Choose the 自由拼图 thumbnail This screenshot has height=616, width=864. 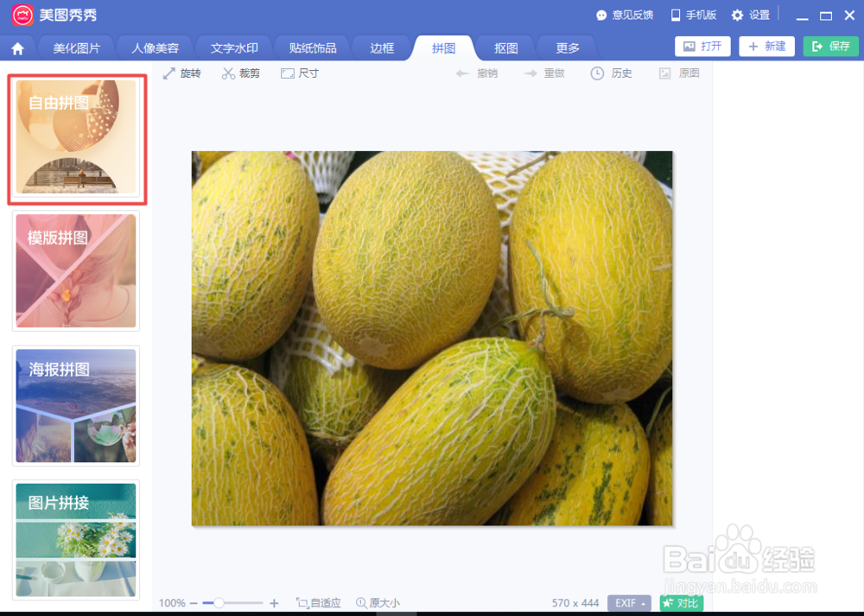tap(76, 137)
